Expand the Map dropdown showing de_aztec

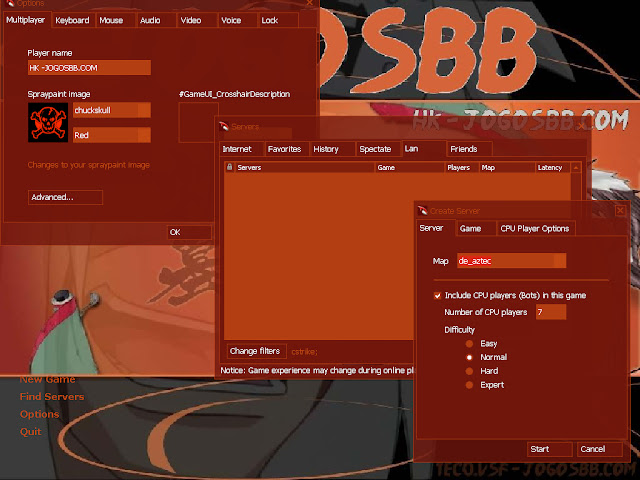tap(512, 261)
